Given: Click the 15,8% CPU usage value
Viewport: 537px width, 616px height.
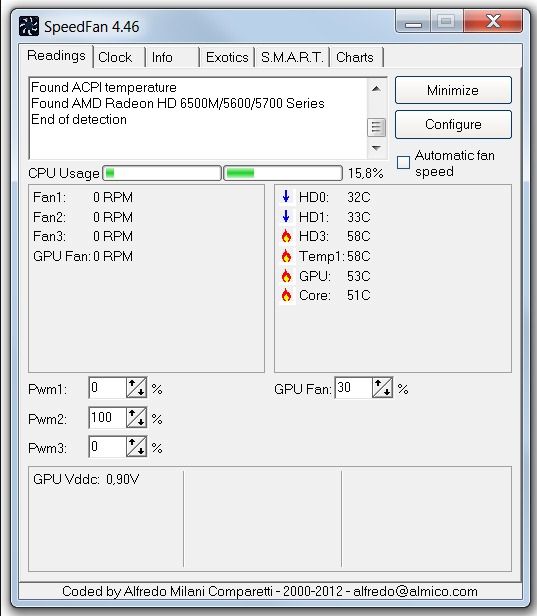Looking at the screenshot, I should [x=365, y=173].
